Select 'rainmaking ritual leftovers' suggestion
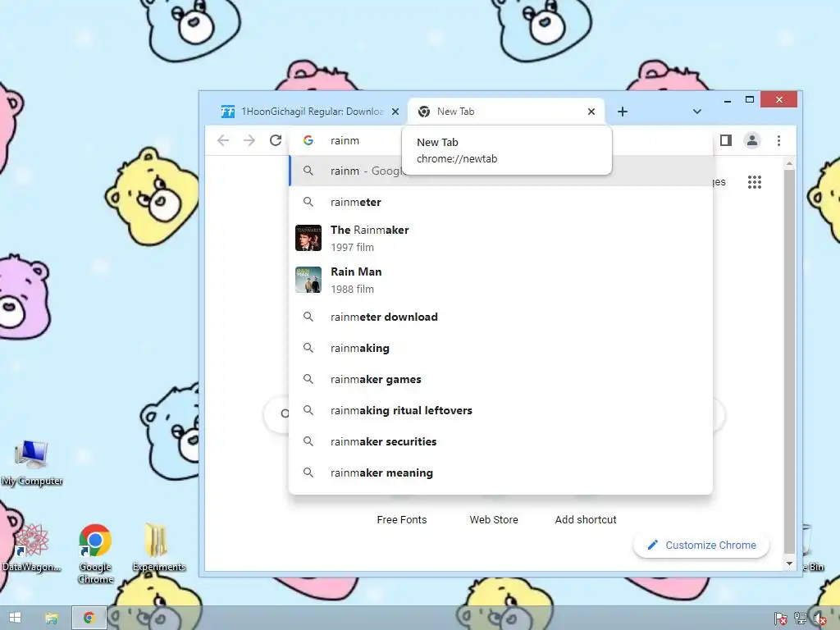The width and height of the screenshot is (840, 630). tap(500, 410)
